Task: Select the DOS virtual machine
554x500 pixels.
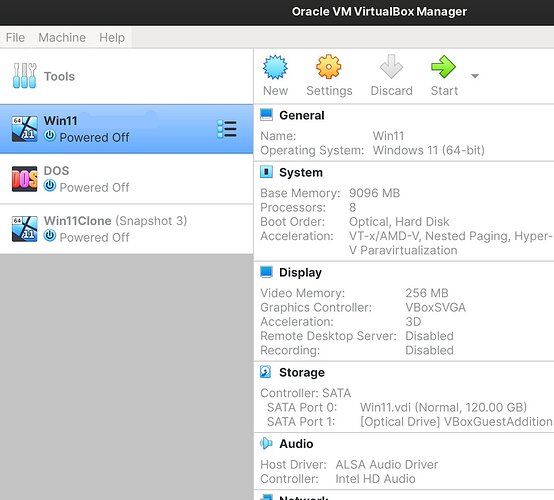Action: [126, 179]
